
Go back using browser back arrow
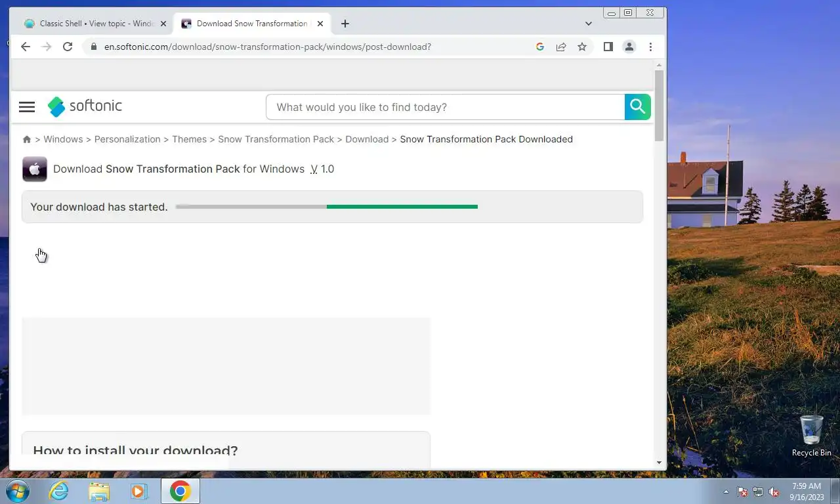click(x=26, y=47)
